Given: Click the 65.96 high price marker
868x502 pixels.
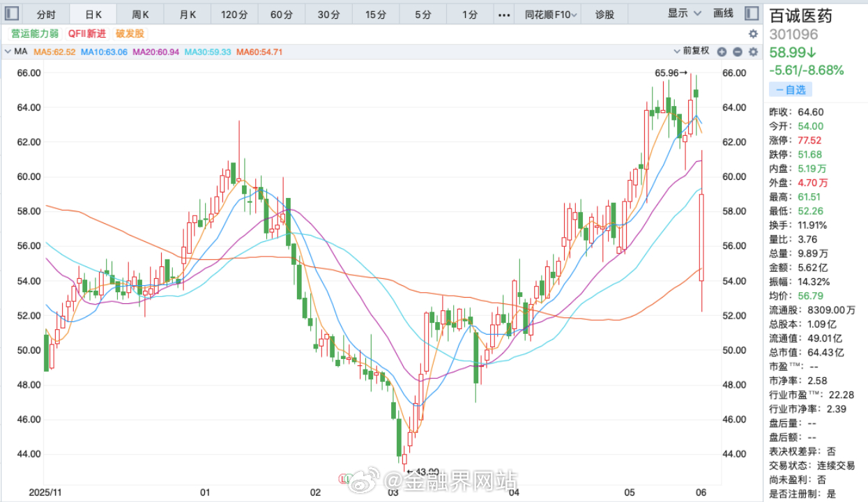Looking at the screenshot, I should click(671, 73).
